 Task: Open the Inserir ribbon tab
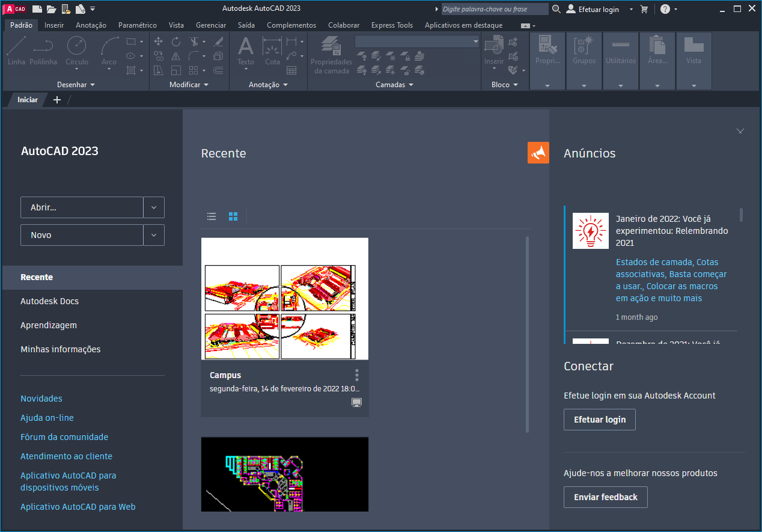[x=54, y=25]
